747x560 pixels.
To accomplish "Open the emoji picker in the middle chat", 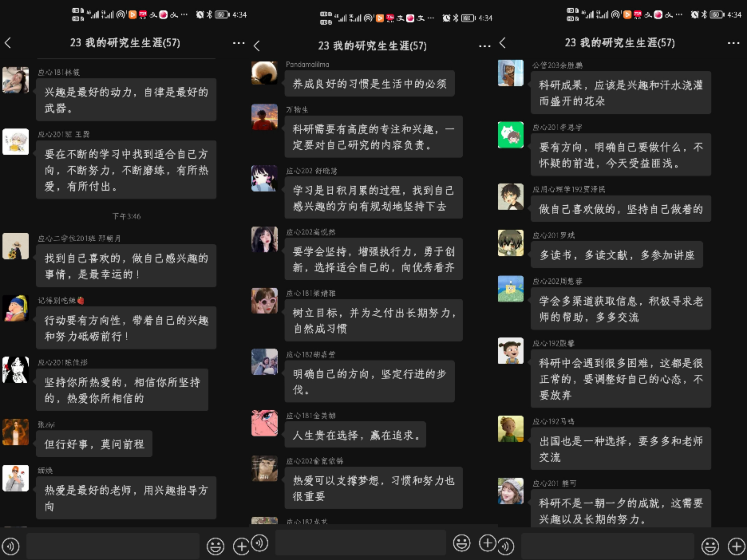I will (x=462, y=543).
